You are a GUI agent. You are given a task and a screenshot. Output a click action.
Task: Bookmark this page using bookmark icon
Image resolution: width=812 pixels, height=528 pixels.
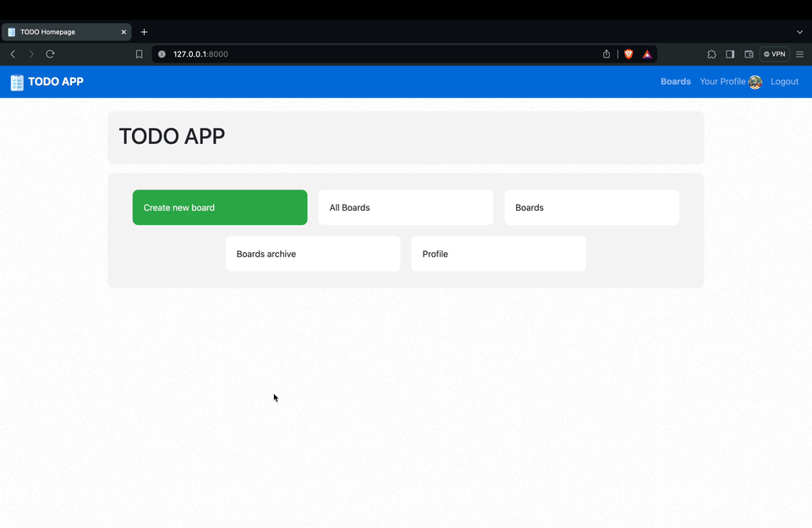[139, 54]
